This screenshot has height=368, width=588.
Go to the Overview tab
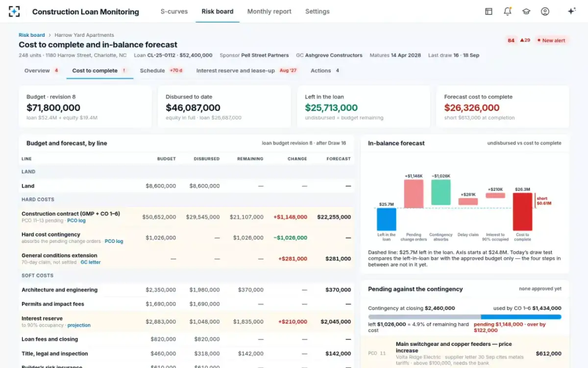coord(42,71)
